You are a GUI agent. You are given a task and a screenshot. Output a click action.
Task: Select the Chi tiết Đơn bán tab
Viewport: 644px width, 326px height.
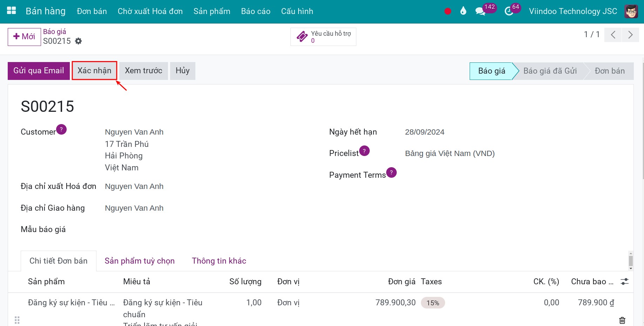click(59, 261)
